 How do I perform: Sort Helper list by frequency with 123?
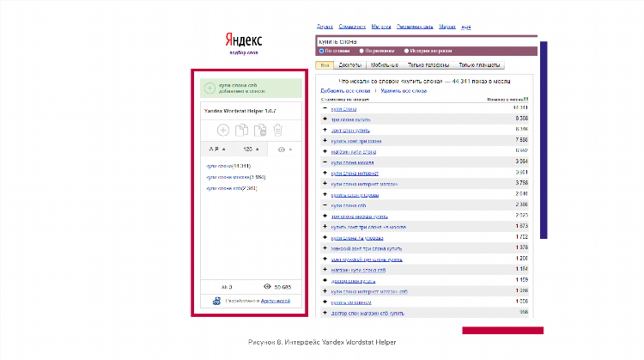pyautogui.click(x=251, y=149)
